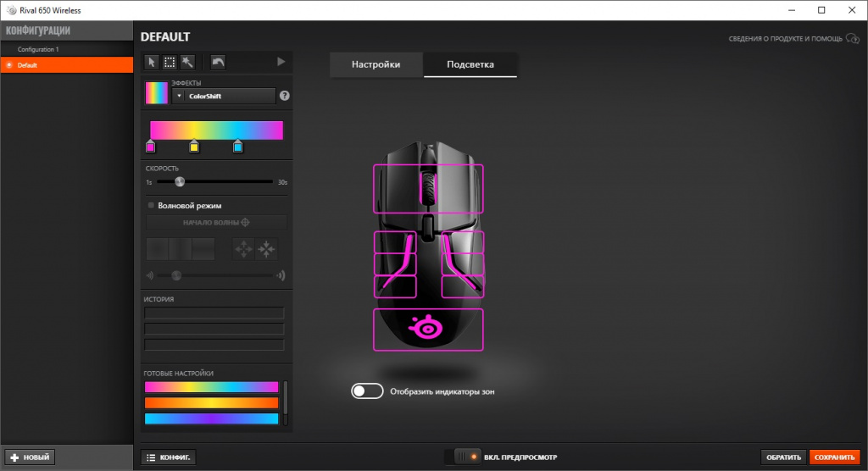Image resolution: width=868 pixels, height=471 pixels.
Task: Enable the Волновой режим checkbox
Action: coord(151,205)
